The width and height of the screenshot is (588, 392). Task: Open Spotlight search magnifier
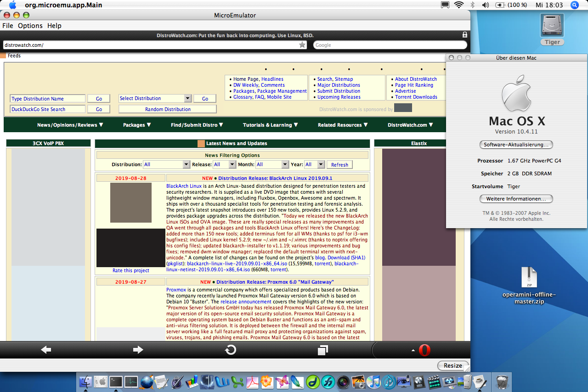574,5
